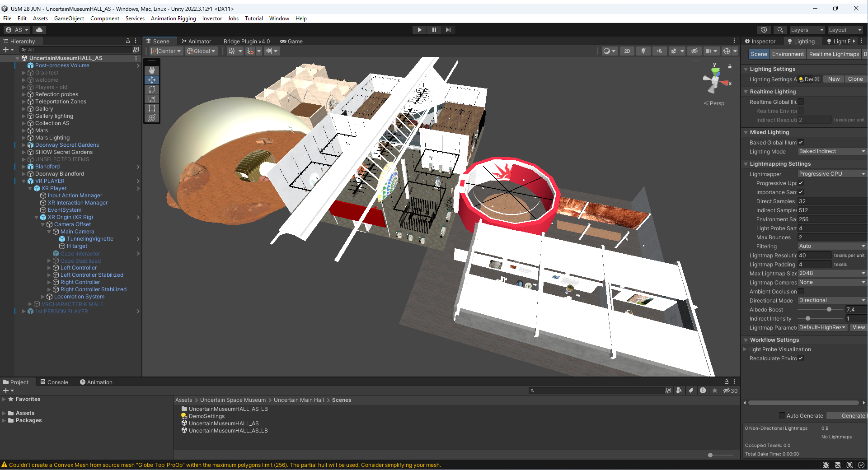Toggle 2D scene view mode
The image size is (868, 470).
pos(627,51)
